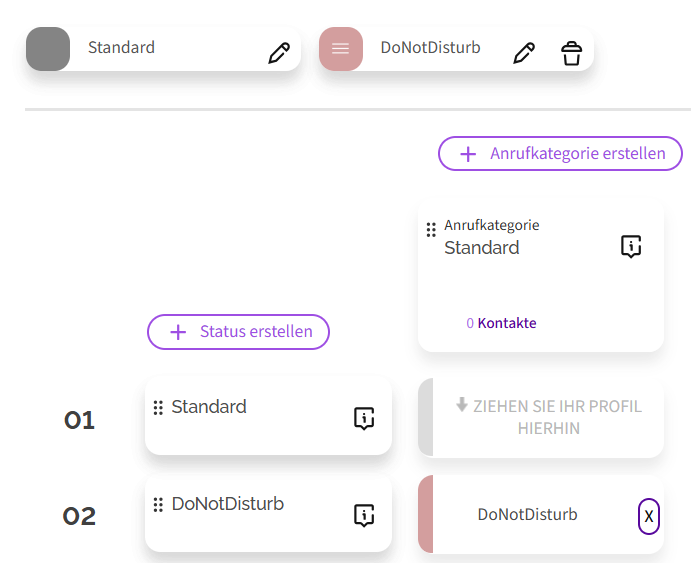Screen dimensions: 692x563
Task: Click drag handle of DoNotDisturb status card
Action: (158, 505)
